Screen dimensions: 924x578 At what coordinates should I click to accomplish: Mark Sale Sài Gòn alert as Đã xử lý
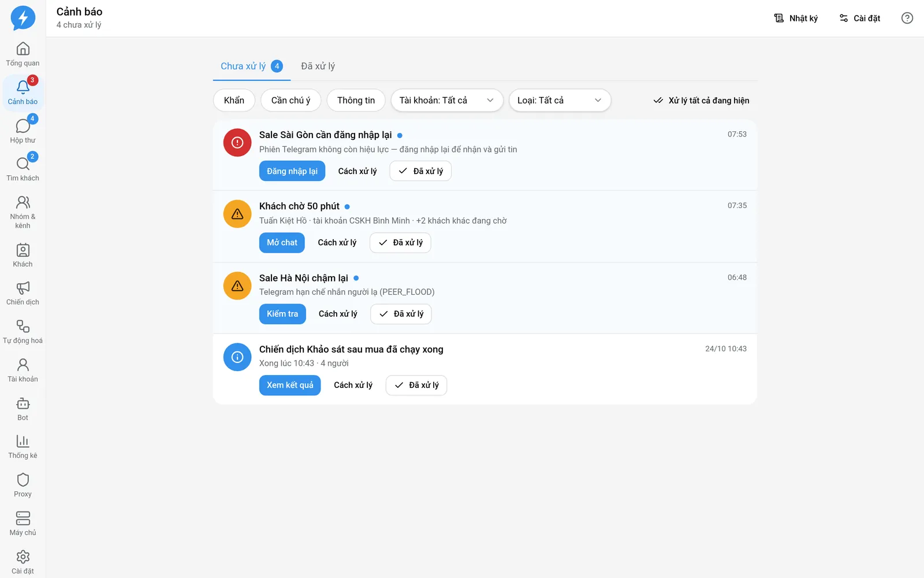click(x=420, y=171)
